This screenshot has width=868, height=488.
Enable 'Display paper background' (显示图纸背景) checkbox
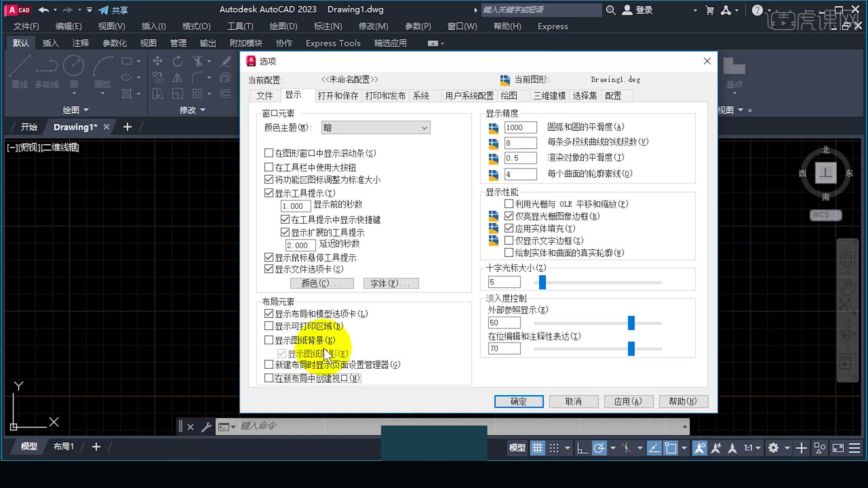(x=269, y=340)
